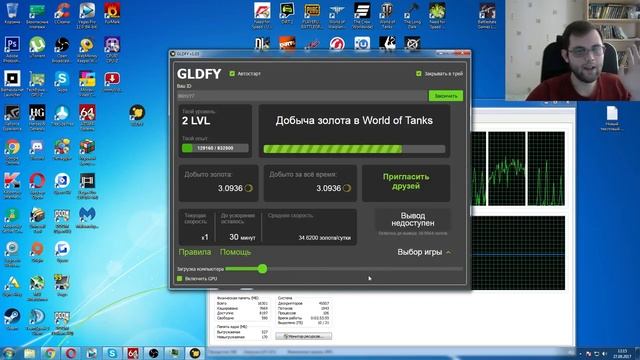640x360 pixels.
Task: Click the 'Вывод недоступен' button
Action: tap(413, 220)
